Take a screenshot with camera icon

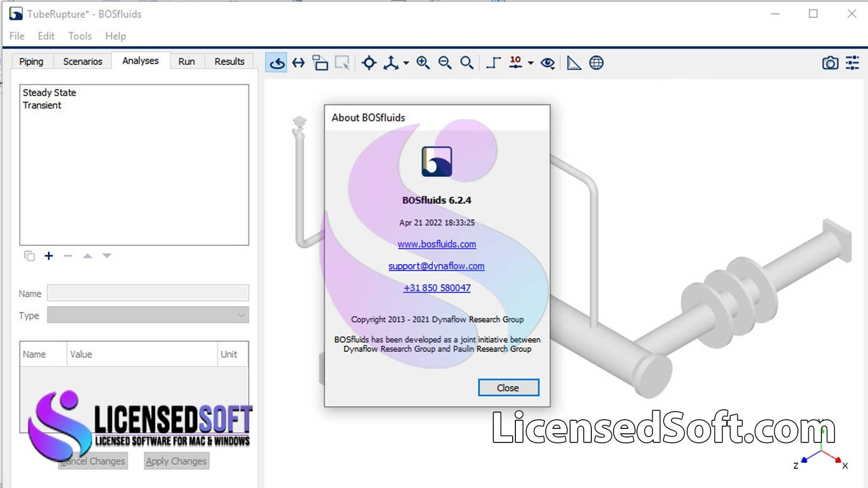[x=829, y=63]
